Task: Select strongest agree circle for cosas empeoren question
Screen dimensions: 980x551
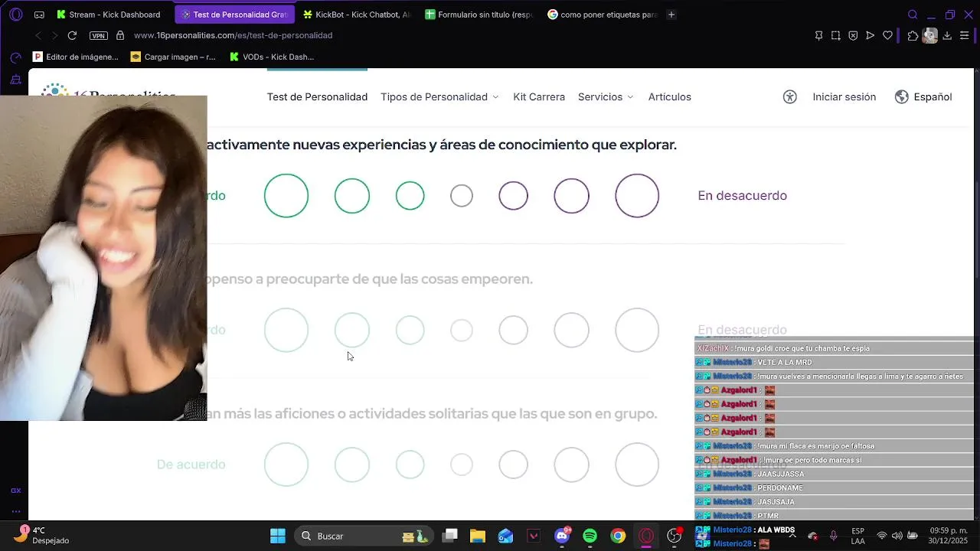Action: pyautogui.click(x=286, y=330)
